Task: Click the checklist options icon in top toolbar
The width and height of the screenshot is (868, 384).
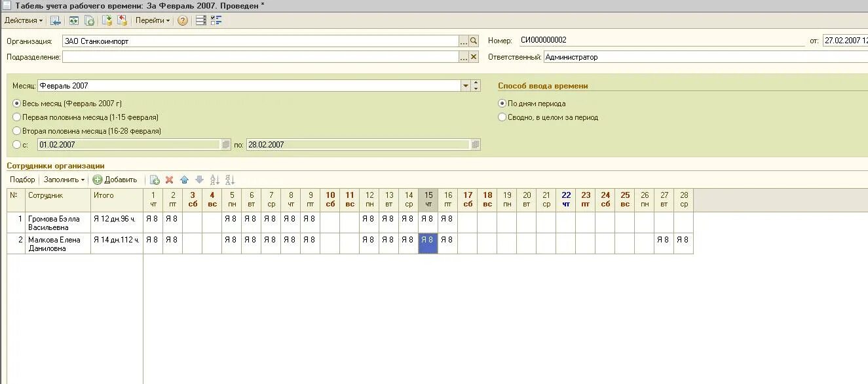Action: (x=217, y=20)
